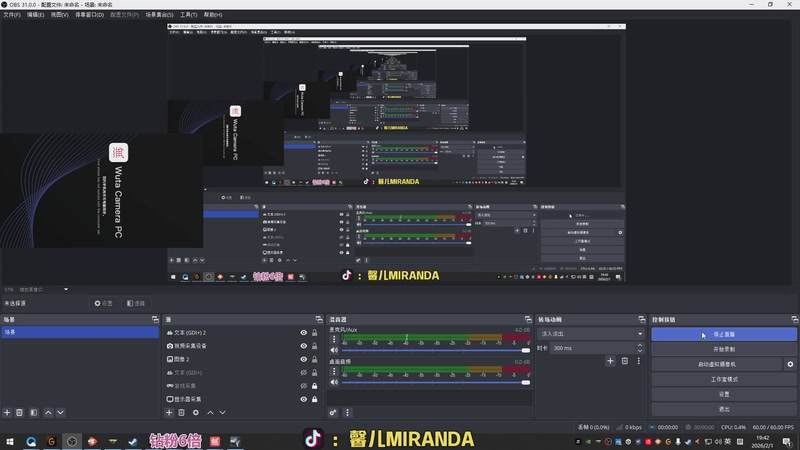
Task: Open the 场景集合(S) menu
Action: [159, 15]
